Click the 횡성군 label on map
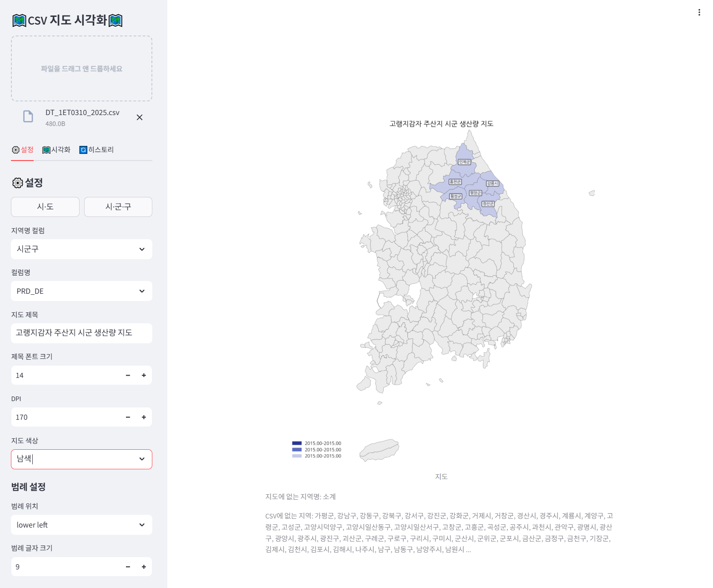The height and width of the screenshot is (588, 713). point(456,196)
